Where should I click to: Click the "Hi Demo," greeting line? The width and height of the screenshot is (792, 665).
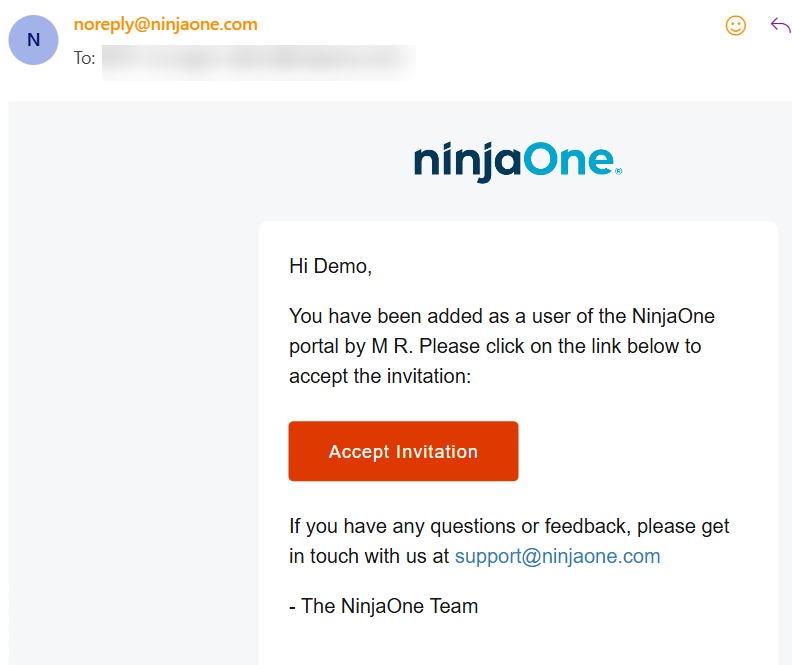330,266
